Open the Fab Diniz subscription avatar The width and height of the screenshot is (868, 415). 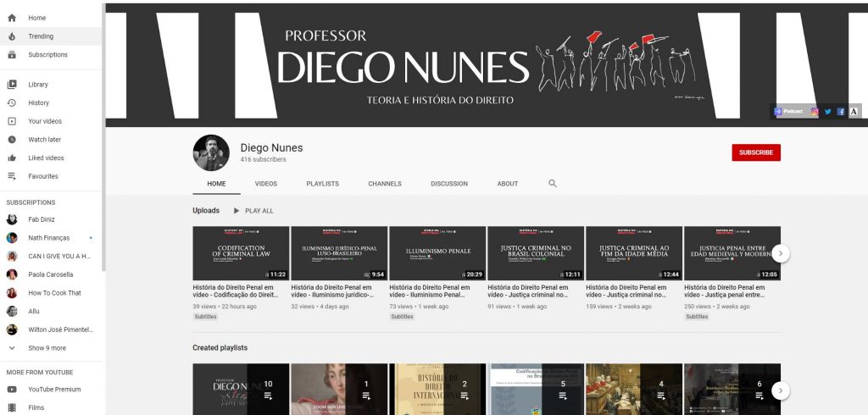(x=12, y=219)
